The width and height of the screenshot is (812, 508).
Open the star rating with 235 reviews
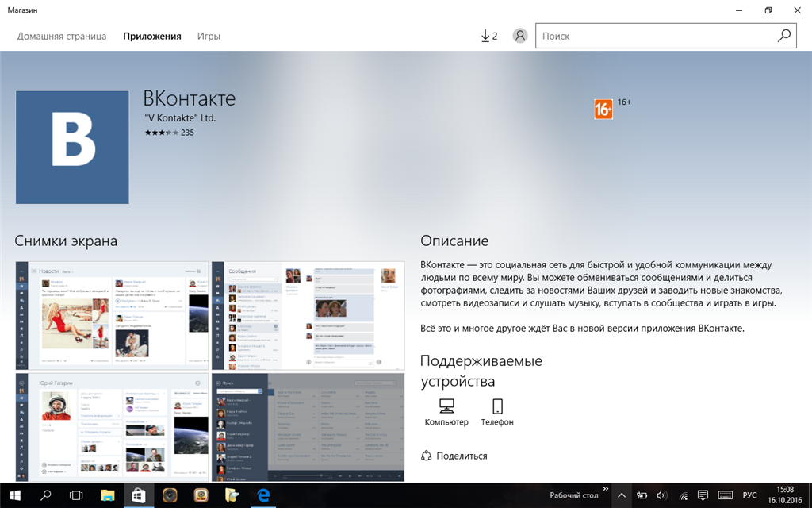(170, 133)
